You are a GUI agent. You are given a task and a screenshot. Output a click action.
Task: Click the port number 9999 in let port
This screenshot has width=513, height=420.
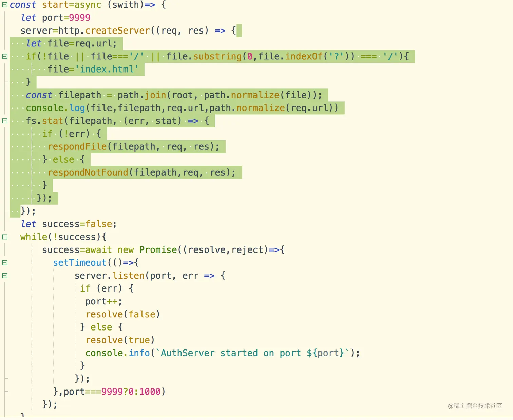click(x=80, y=18)
